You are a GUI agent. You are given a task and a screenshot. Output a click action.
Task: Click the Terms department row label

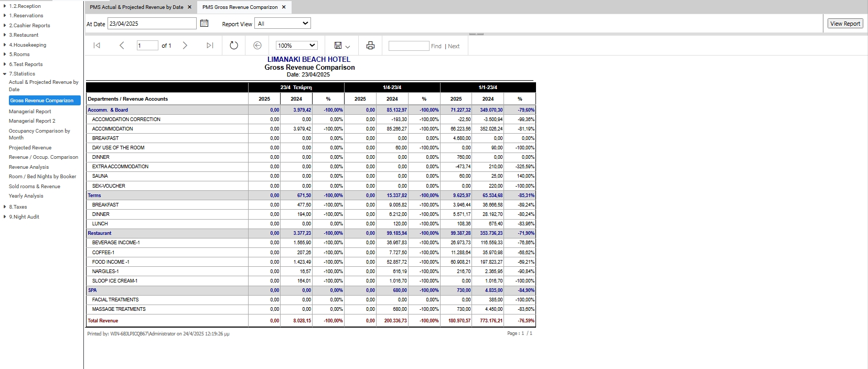click(94, 196)
